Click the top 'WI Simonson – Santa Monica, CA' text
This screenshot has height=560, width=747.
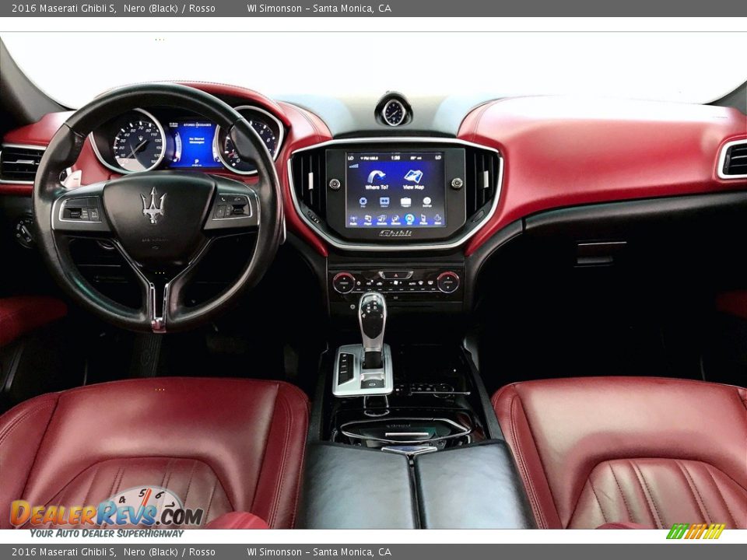pyautogui.click(x=319, y=8)
